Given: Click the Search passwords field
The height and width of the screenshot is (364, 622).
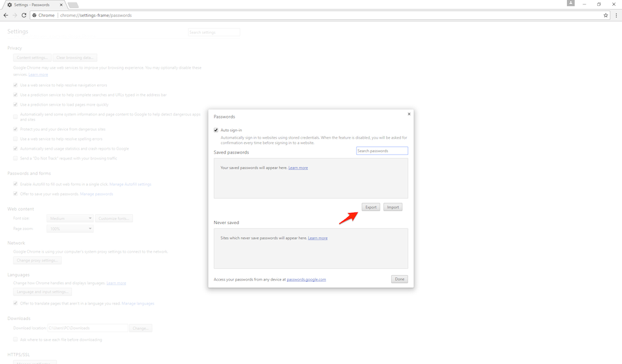Looking at the screenshot, I should click(382, 151).
